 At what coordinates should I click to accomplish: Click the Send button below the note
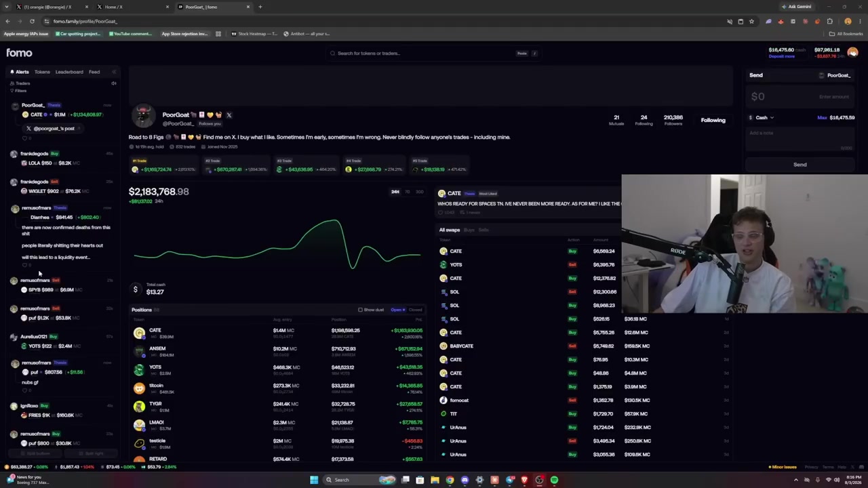[800, 165]
